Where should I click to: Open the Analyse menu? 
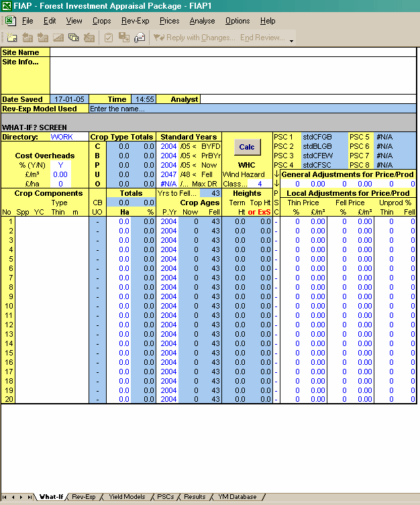pos(202,21)
